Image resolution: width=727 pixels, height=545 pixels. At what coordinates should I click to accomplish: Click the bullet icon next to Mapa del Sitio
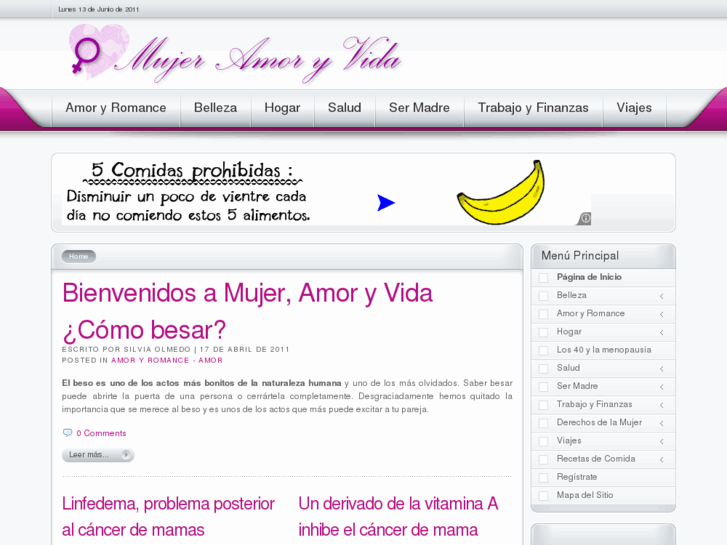(x=543, y=495)
